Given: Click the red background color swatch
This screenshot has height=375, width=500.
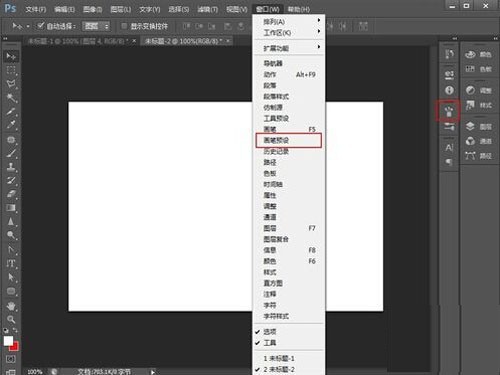Looking at the screenshot, I should tap(15, 347).
